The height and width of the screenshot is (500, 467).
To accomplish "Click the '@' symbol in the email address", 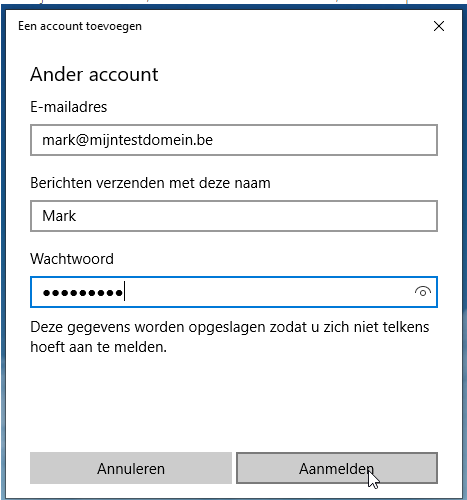I will 82,140.
